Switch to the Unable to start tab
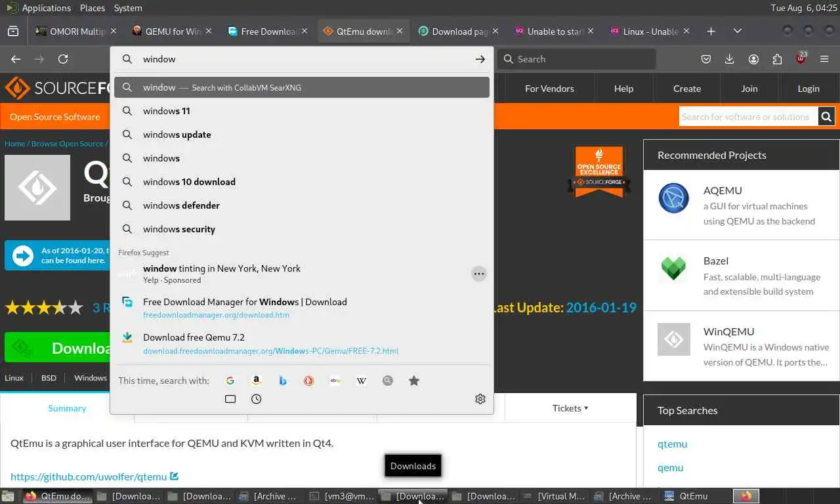 (555, 31)
